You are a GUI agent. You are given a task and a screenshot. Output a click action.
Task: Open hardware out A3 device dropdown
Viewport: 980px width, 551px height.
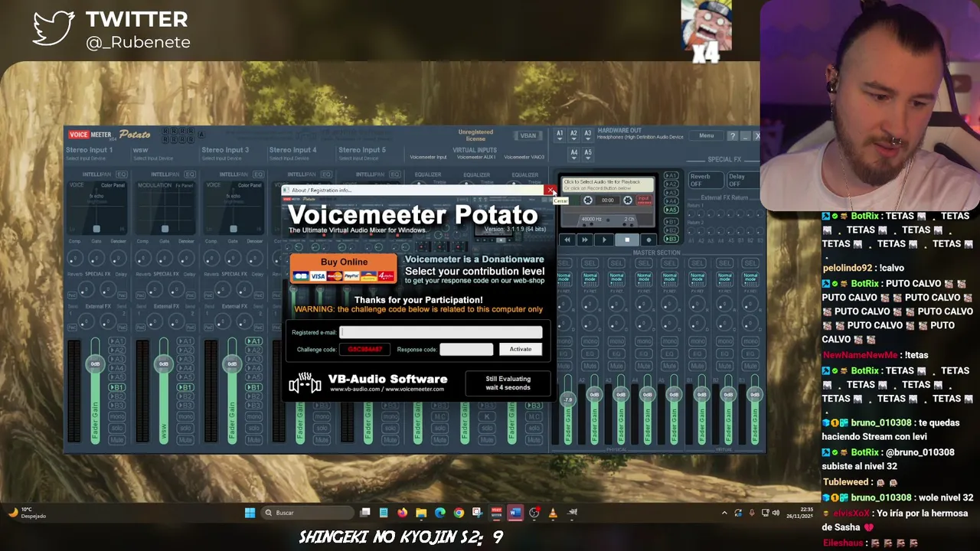(588, 135)
